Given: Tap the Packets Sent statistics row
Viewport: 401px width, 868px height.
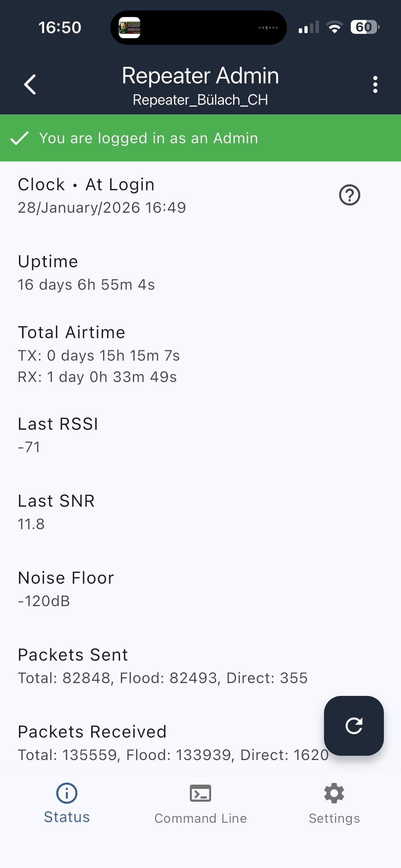Looking at the screenshot, I should tap(163, 666).
